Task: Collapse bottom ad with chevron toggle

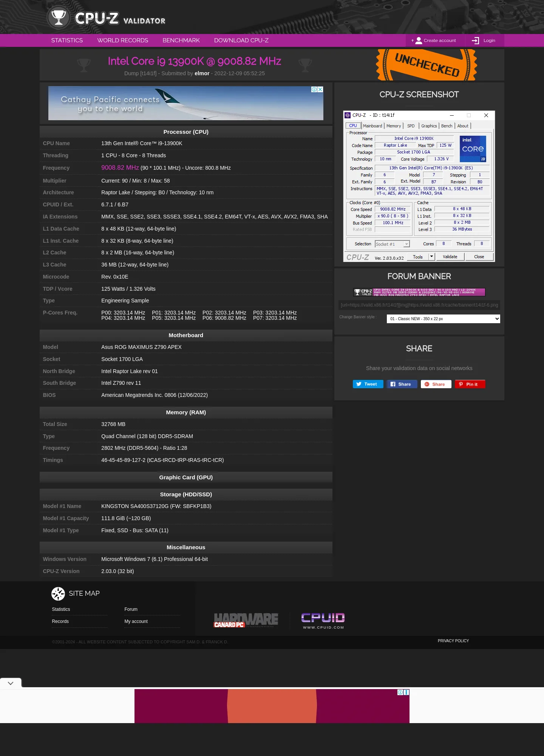Action: click(11, 683)
